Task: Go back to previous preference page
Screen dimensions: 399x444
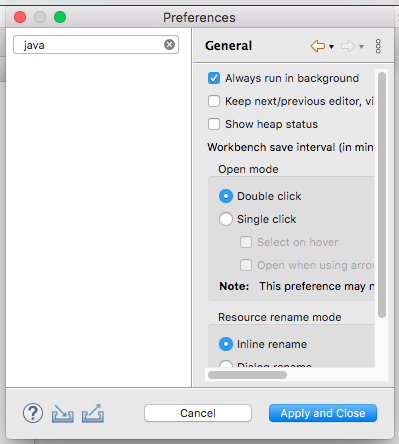Action: click(x=318, y=46)
